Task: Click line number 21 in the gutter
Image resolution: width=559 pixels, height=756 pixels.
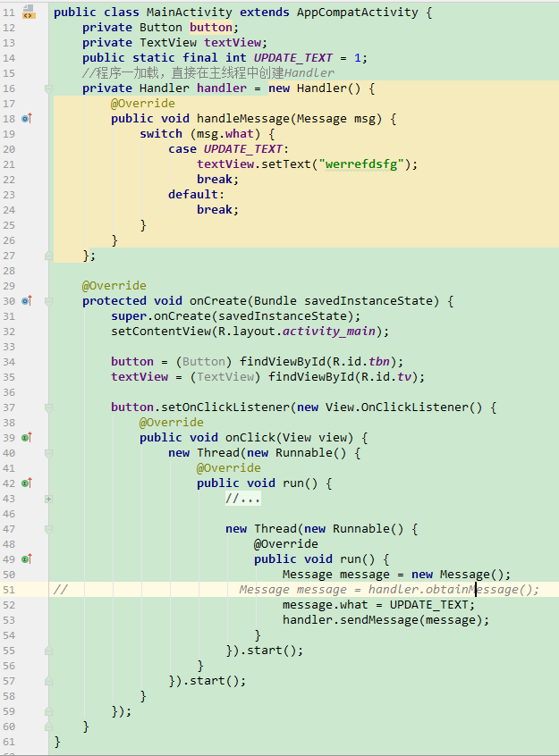Action: (9, 164)
